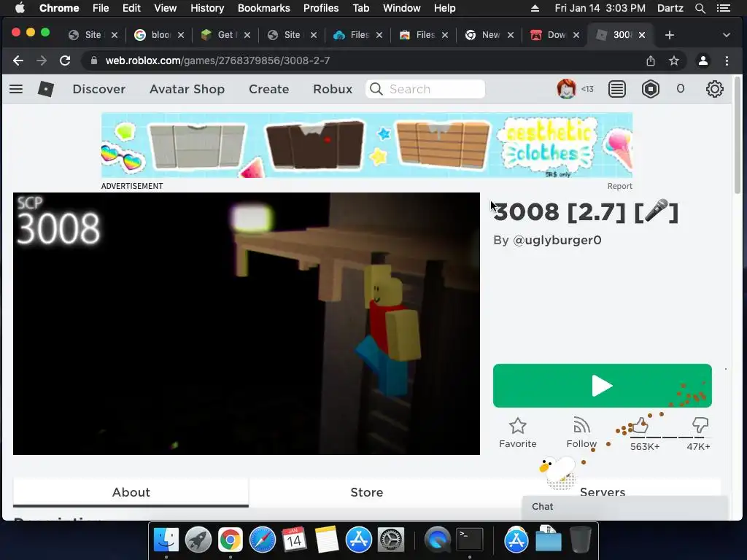Open Finder from the dock
Screen dimensions: 747x560
[166, 540]
